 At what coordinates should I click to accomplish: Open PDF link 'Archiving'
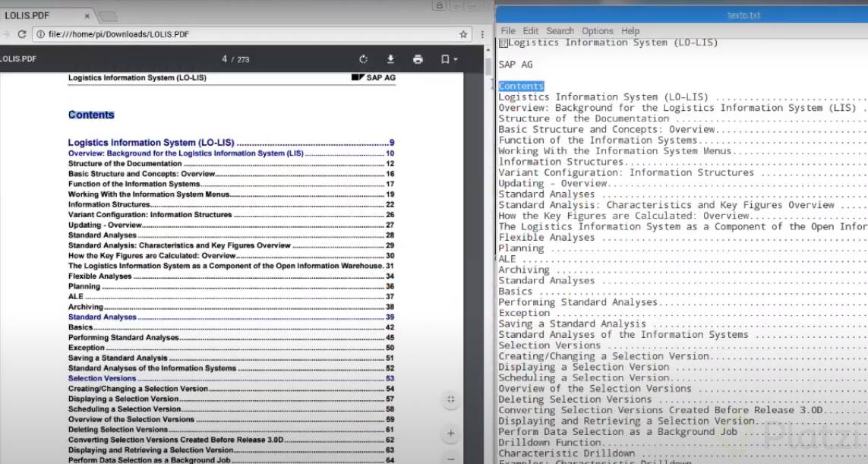[231, 307]
